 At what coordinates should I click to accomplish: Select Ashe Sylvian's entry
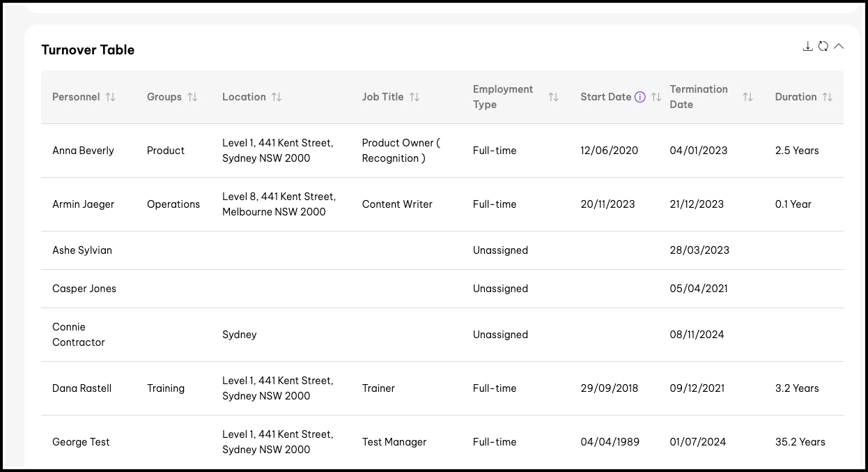82,250
